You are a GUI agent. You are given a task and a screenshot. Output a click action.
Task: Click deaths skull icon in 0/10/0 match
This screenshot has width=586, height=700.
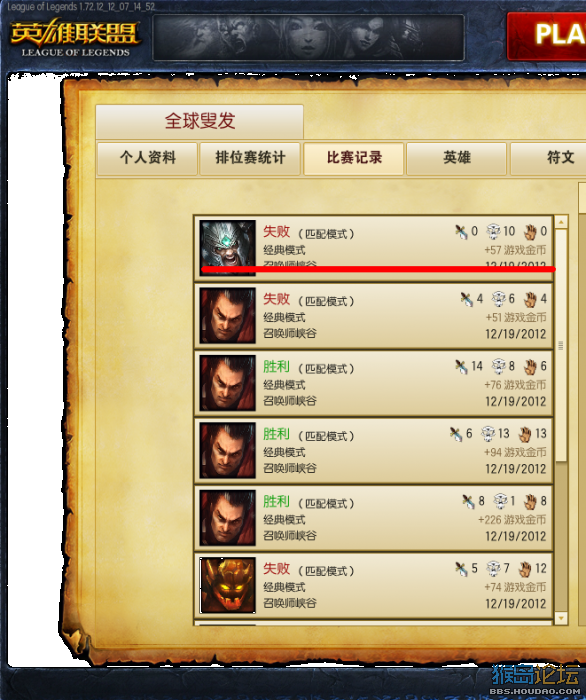(x=493, y=231)
